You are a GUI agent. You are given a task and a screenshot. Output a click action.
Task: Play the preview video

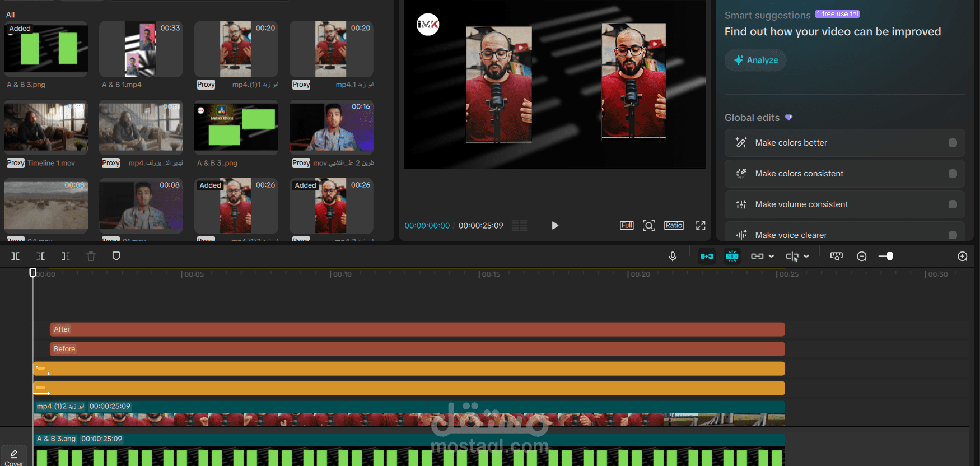554,225
